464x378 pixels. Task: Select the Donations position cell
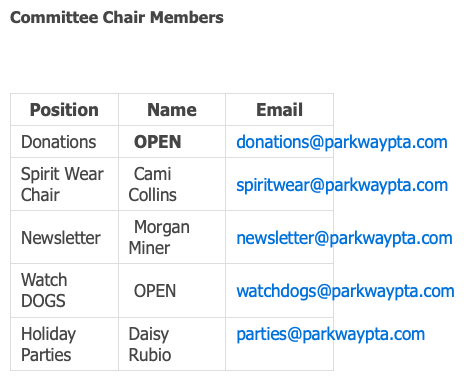[64, 142]
